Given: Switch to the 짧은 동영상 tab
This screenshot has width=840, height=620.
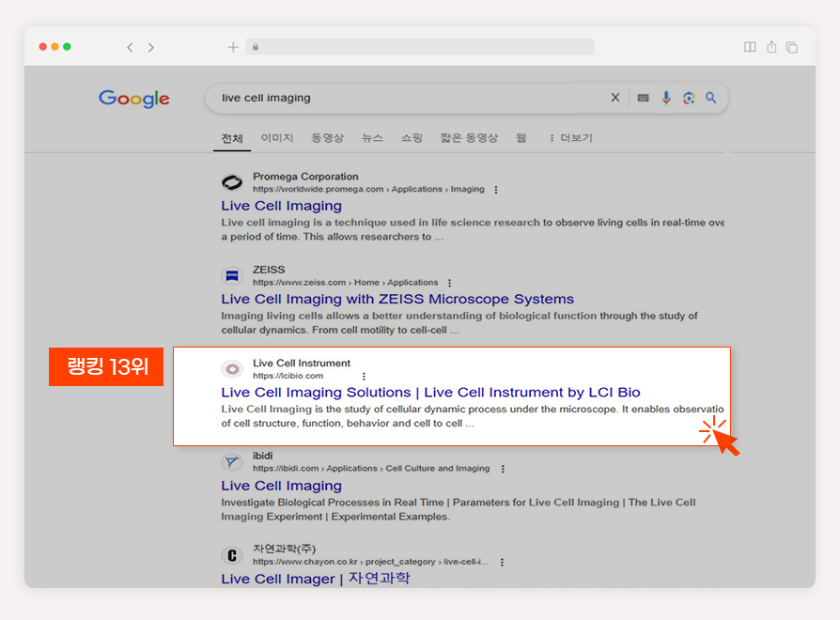Looking at the screenshot, I should pyautogui.click(x=469, y=138).
